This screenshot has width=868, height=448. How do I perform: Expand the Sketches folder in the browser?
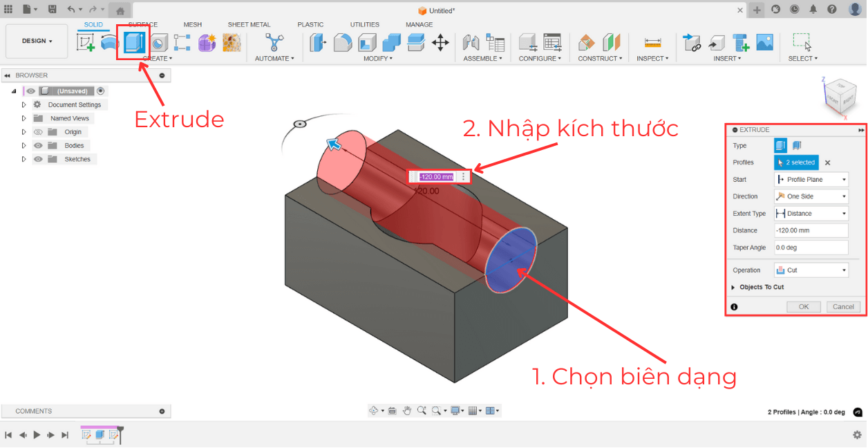click(23, 159)
